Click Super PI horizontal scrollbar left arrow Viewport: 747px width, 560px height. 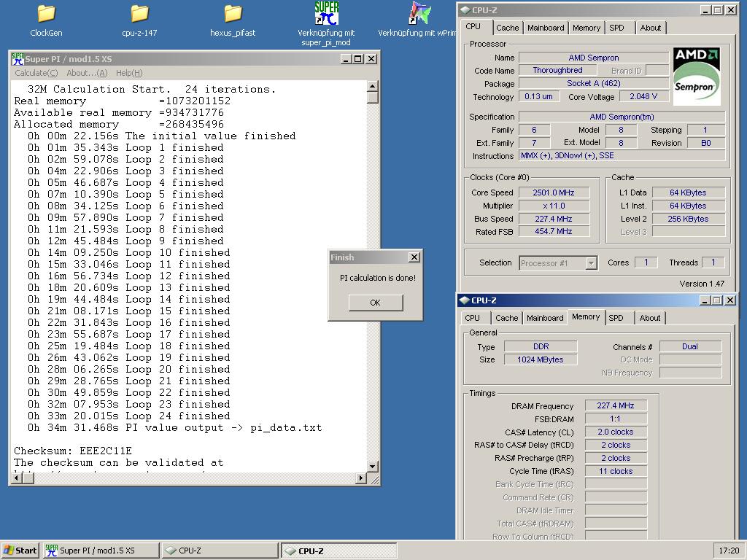pos(18,478)
